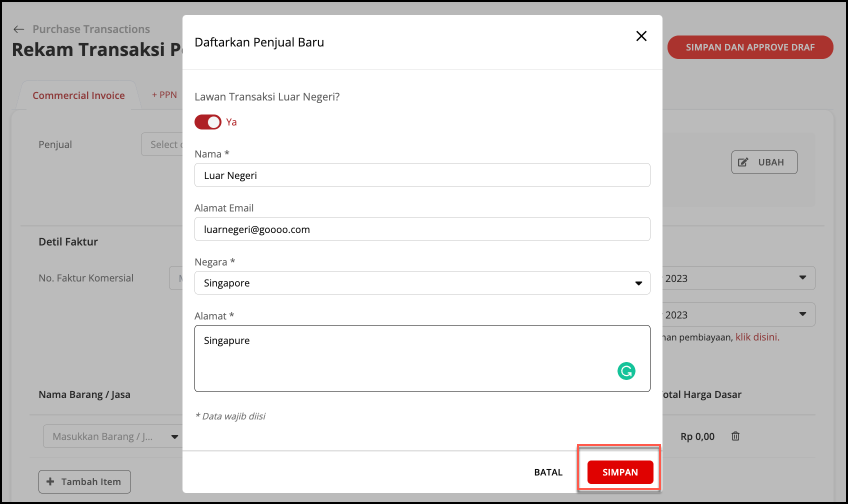Open the Masukkan Barang / Jasa dropdown
Screen dimensions: 848x504
pyautogui.click(x=113, y=436)
